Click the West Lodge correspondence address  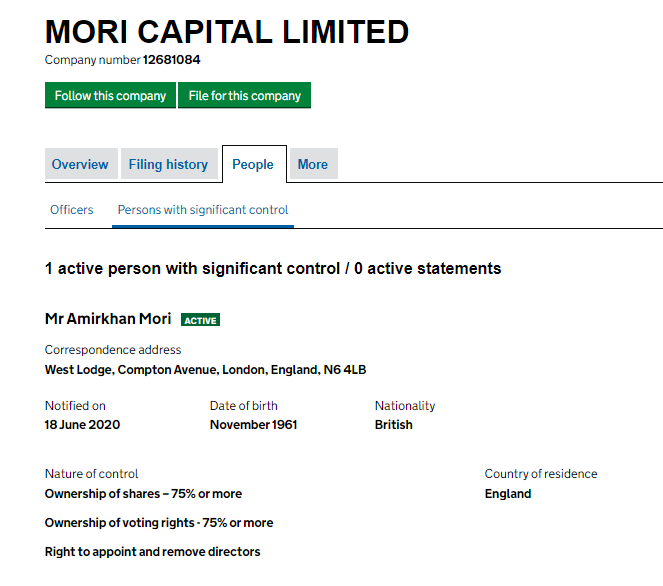click(x=205, y=370)
